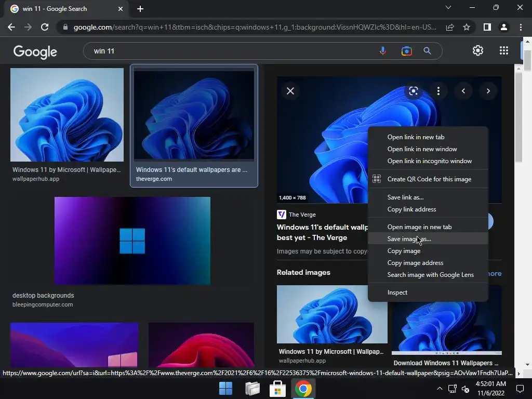Click the red bloom wallpaper thumbnail
This screenshot has width=532, height=399.
tap(201, 345)
